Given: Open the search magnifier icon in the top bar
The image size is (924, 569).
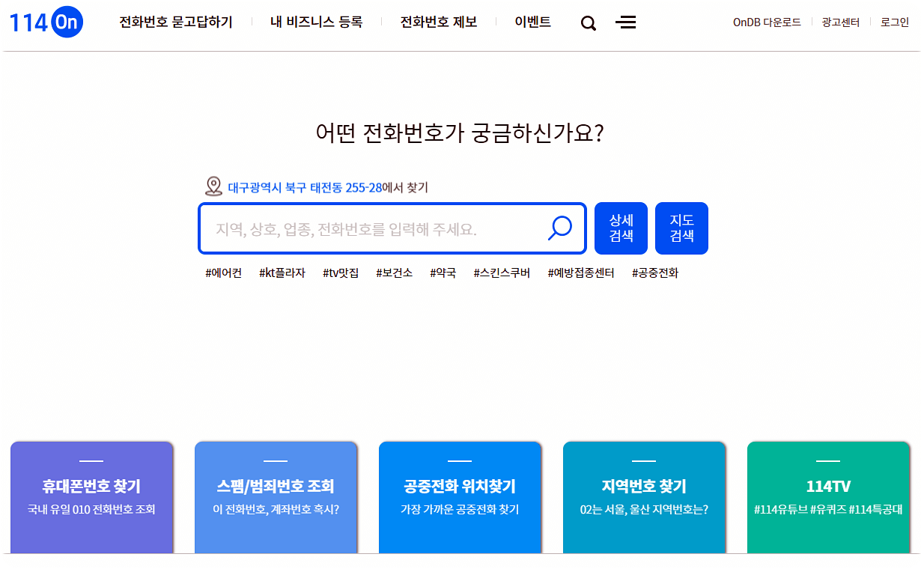Looking at the screenshot, I should pyautogui.click(x=588, y=23).
